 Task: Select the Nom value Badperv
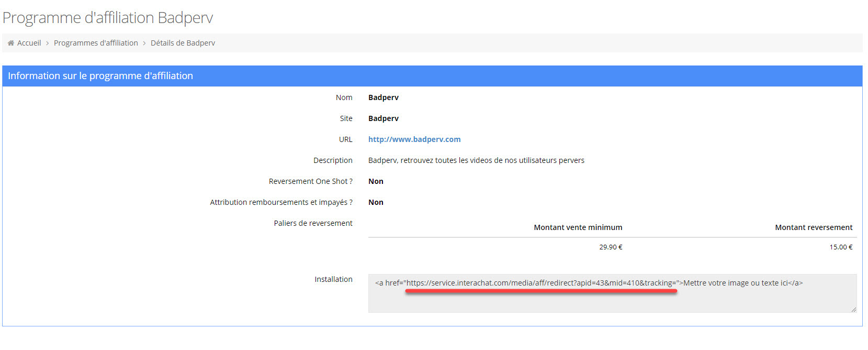coord(384,97)
